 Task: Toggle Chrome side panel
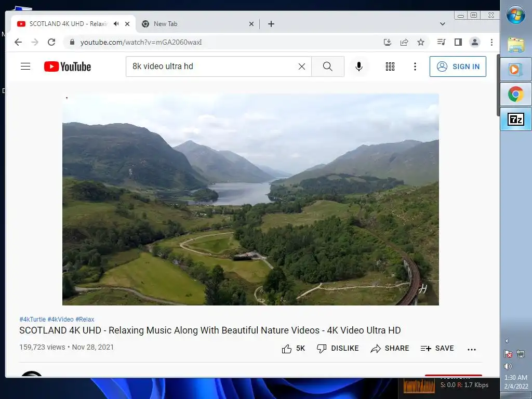pos(458,42)
